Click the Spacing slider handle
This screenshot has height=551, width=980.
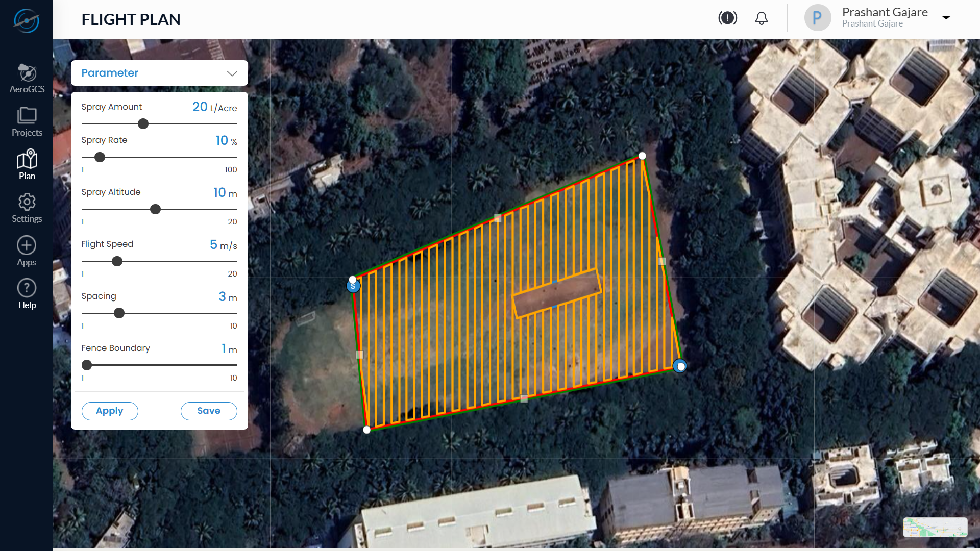tap(119, 313)
